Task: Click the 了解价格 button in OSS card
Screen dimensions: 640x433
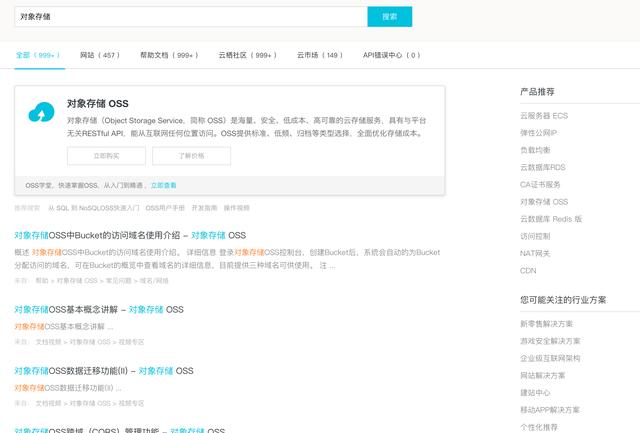Action: (191, 156)
